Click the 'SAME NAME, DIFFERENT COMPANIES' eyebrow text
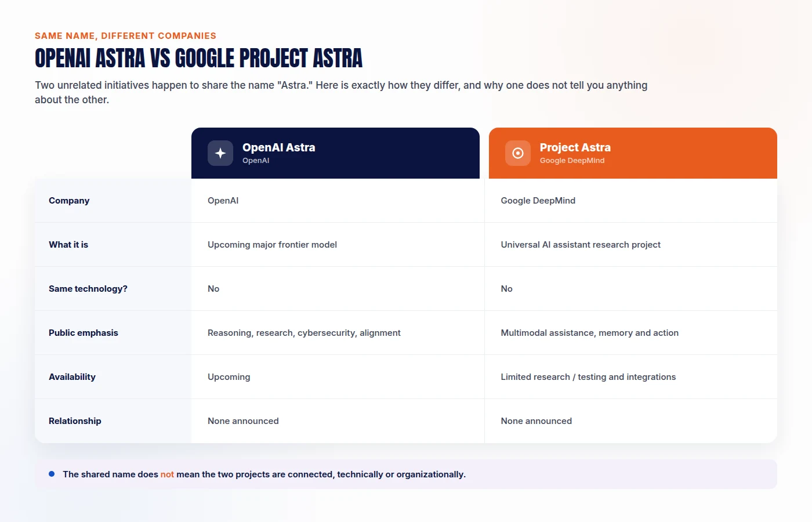 [125, 36]
